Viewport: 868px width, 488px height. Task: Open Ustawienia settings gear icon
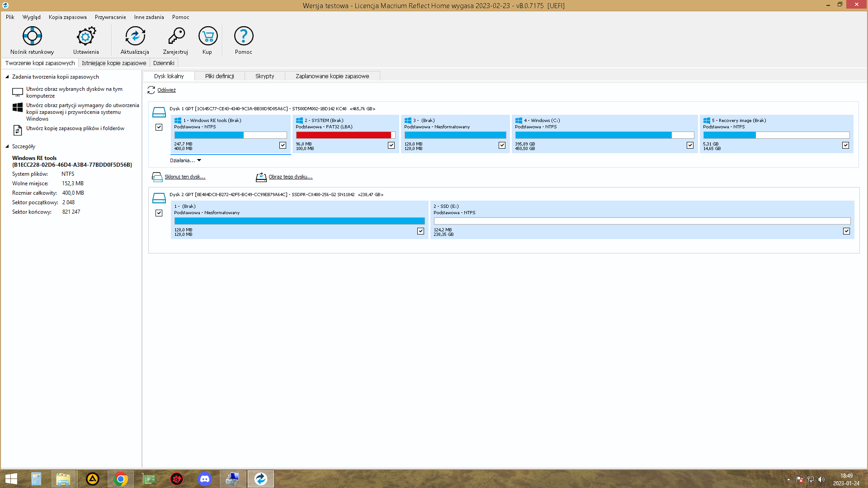pyautogui.click(x=85, y=40)
